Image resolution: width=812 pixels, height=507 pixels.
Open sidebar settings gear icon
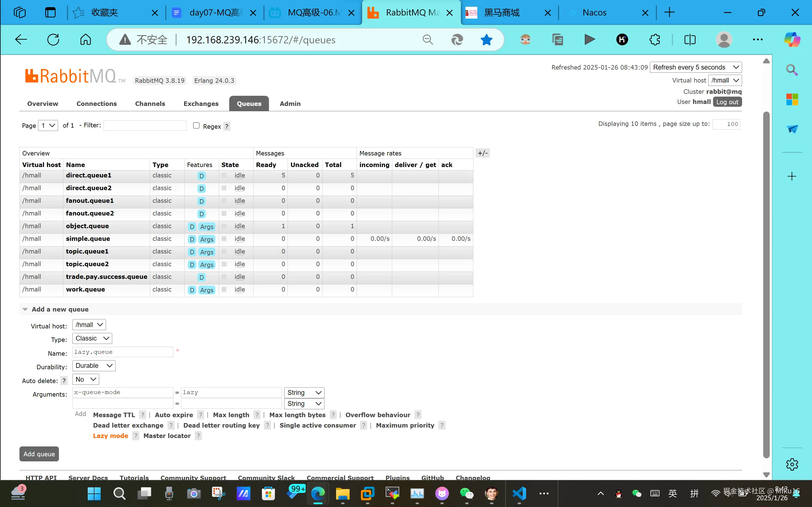(792, 464)
